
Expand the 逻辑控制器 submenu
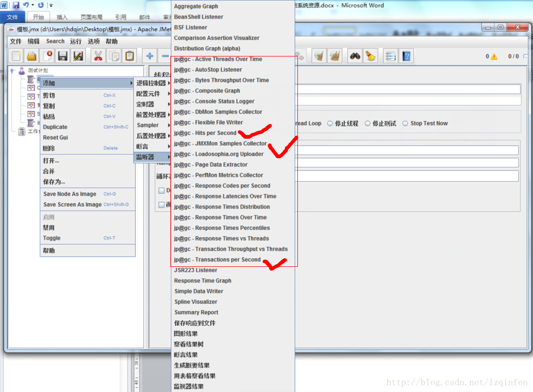(x=153, y=83)
